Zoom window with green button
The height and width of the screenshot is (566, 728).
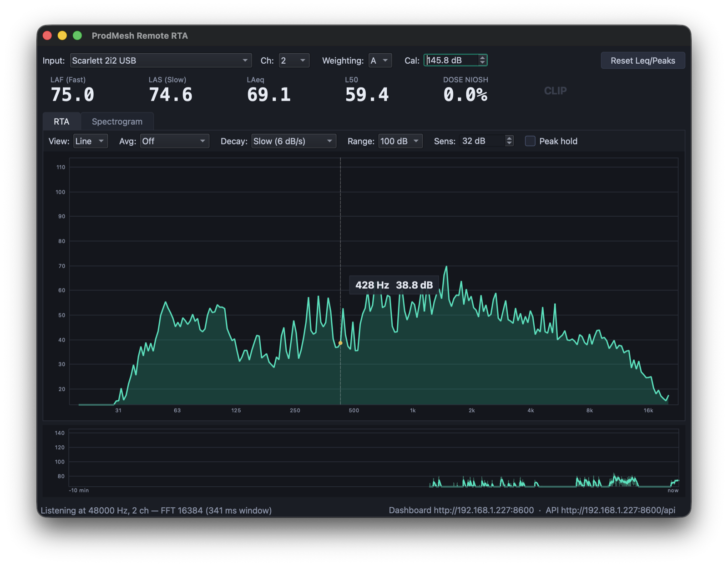tap(77, 36)
